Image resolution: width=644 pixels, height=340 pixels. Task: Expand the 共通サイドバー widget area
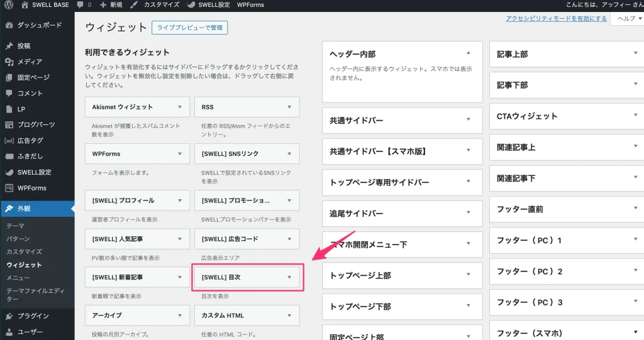click(x=468, y=119)
